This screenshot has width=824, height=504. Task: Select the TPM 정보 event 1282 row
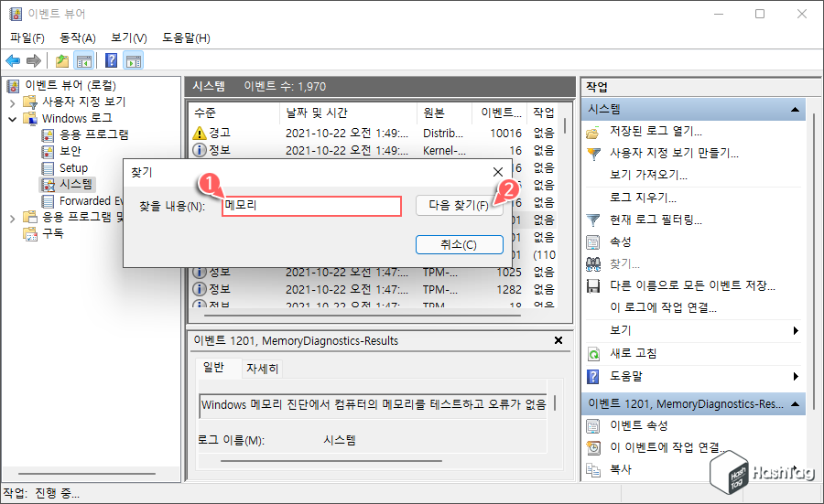374,289
